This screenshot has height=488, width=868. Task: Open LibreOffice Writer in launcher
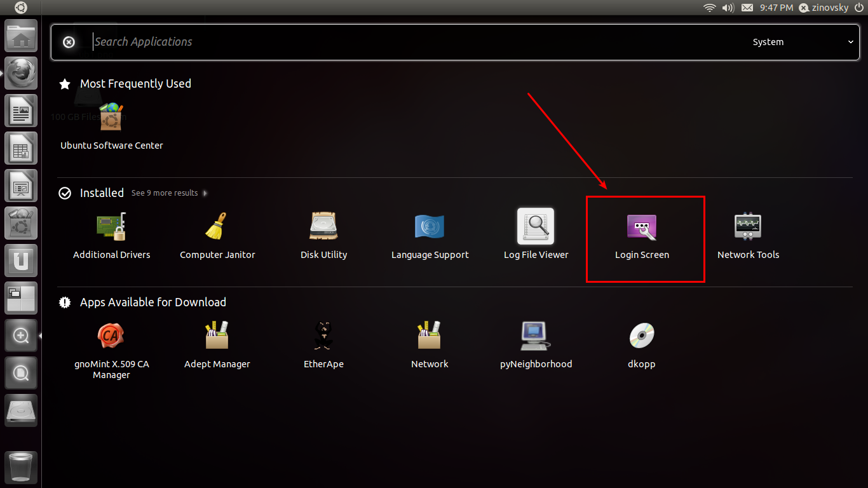pos(21,111)
